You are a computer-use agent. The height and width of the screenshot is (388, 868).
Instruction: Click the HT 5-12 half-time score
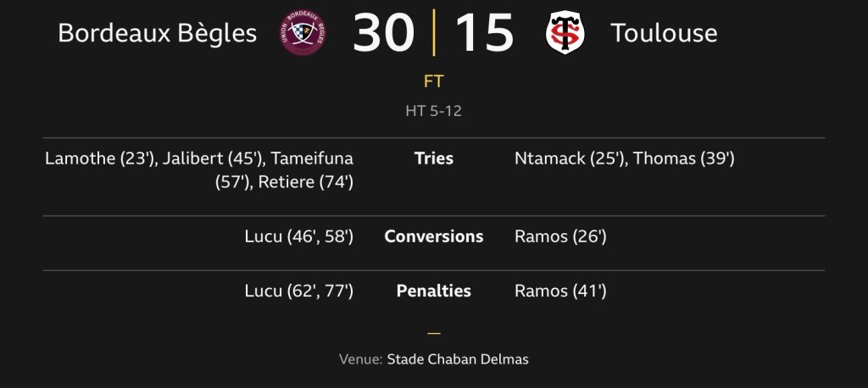coord(434,111)
